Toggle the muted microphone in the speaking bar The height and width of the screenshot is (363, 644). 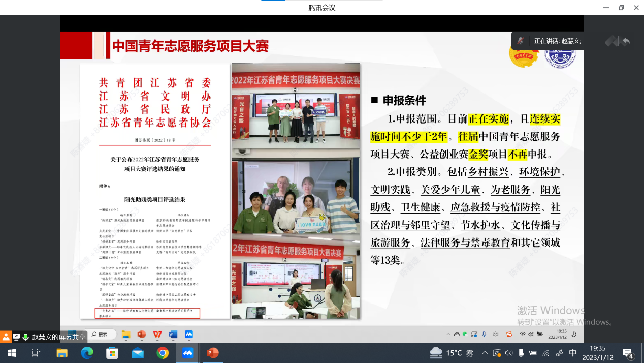coord(521,41)
